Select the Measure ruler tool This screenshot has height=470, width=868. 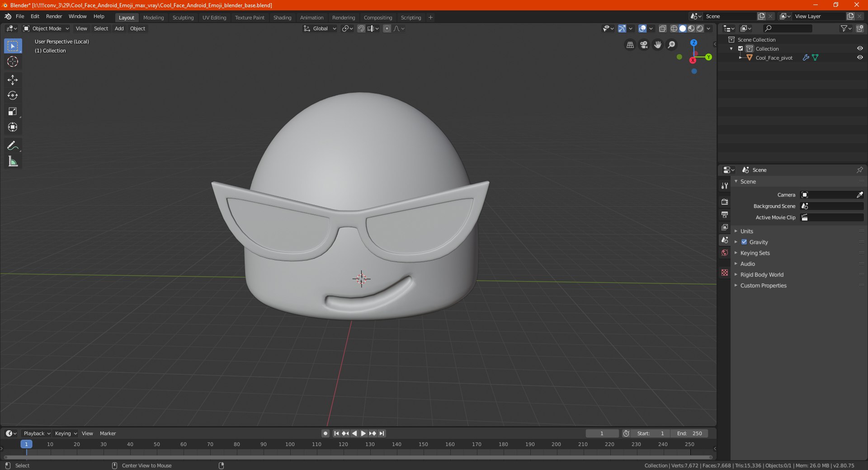coord(13,161)
